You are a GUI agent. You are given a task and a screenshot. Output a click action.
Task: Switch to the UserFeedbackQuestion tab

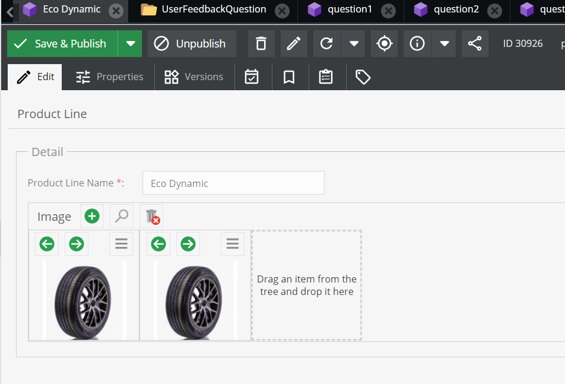(x=214, y=9)
